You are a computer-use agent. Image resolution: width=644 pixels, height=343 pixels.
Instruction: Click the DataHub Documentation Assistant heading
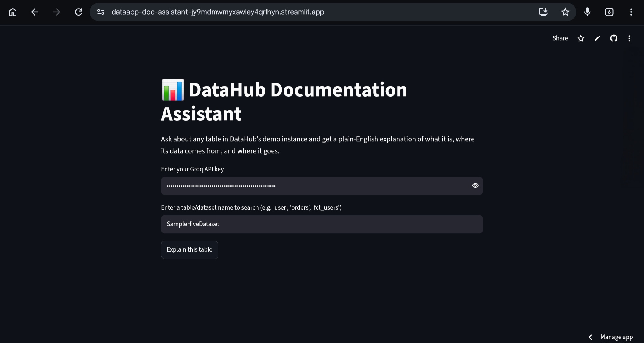coord(284,101)
